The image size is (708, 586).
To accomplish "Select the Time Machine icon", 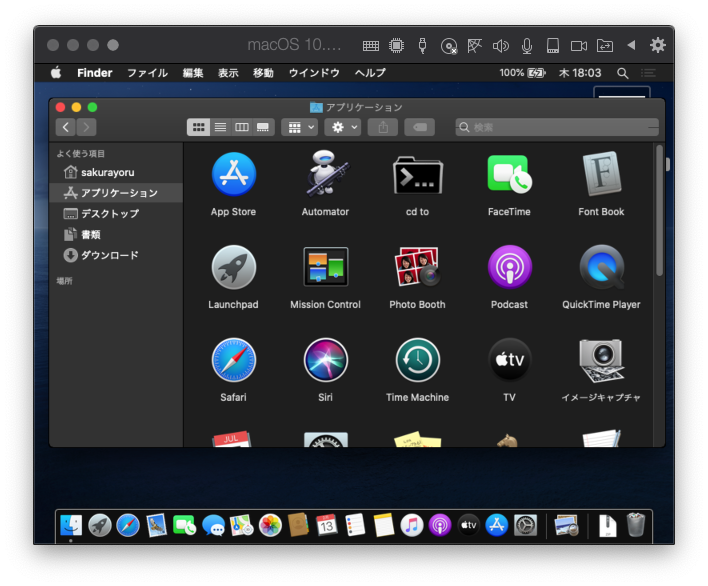I will tap(418, 360).
